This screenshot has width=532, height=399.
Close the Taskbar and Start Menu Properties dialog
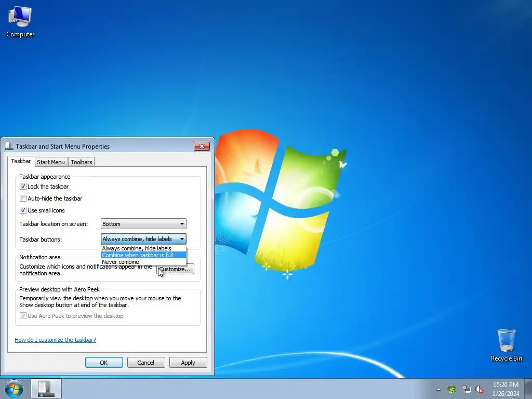[202, 146]
